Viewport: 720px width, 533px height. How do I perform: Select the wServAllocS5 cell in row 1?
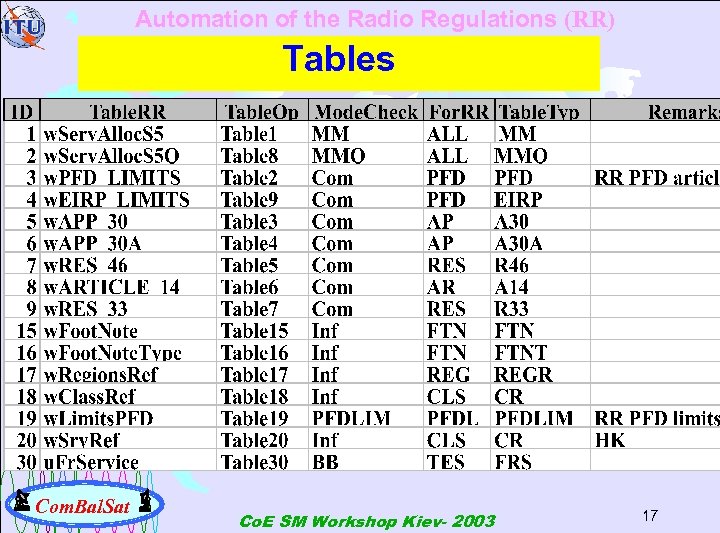[128, 133]
